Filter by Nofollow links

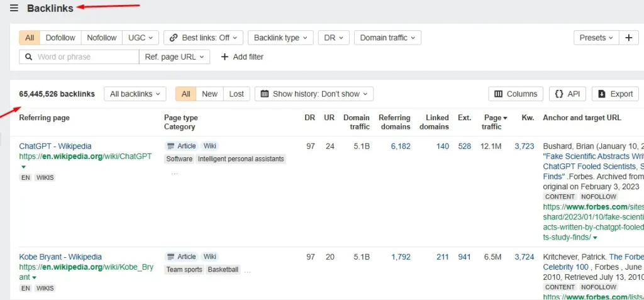(x=102, y=38)
